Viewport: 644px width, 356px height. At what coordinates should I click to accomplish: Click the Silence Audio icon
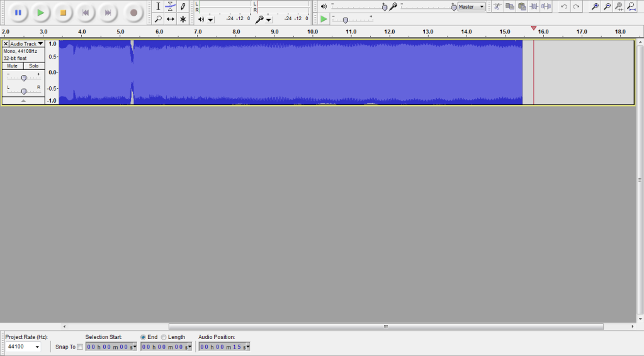click(546, 6)
